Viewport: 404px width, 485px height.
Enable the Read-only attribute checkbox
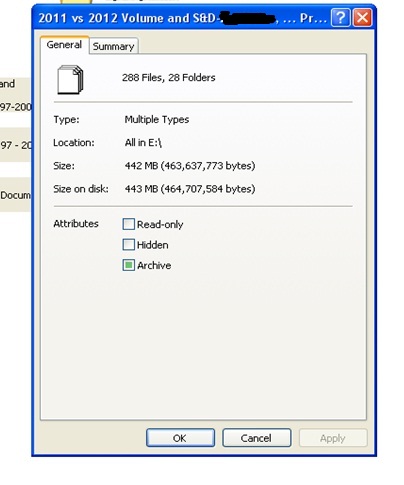(129, 224)
